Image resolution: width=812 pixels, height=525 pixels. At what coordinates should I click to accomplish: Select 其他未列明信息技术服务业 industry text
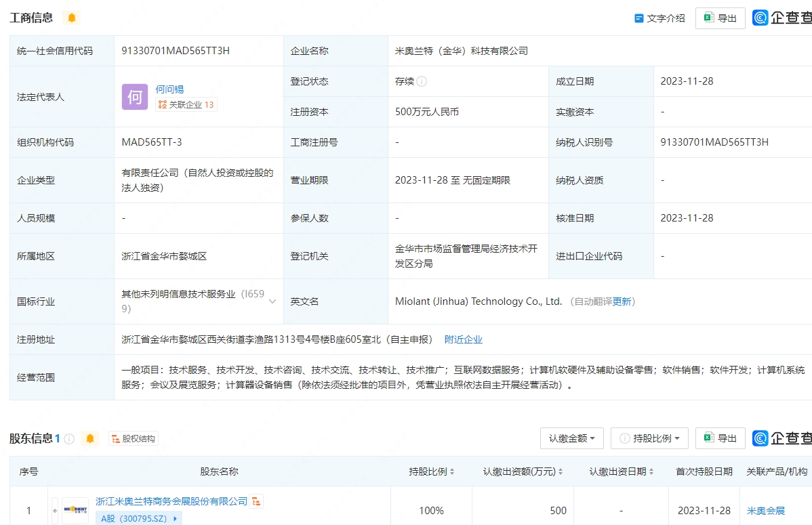point(192,301)
